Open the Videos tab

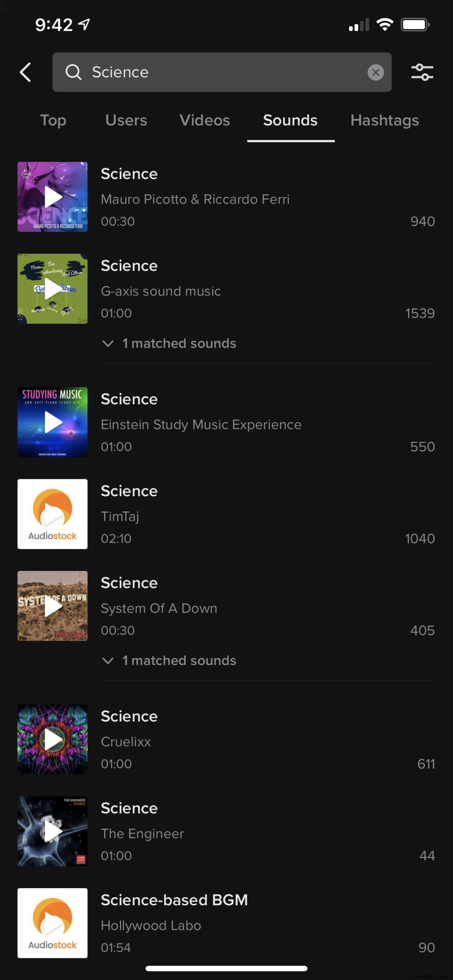click(205, 120)
